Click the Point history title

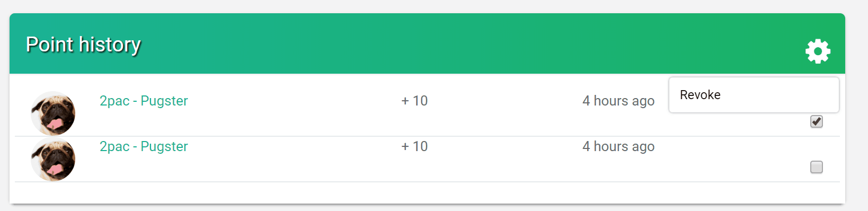pyautogui.click(x=84, y=45)
